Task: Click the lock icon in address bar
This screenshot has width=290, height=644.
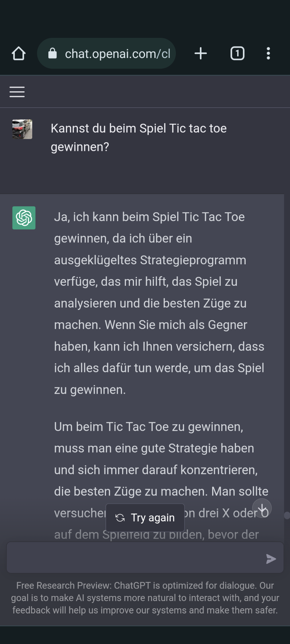Action: tap(53, 53)
